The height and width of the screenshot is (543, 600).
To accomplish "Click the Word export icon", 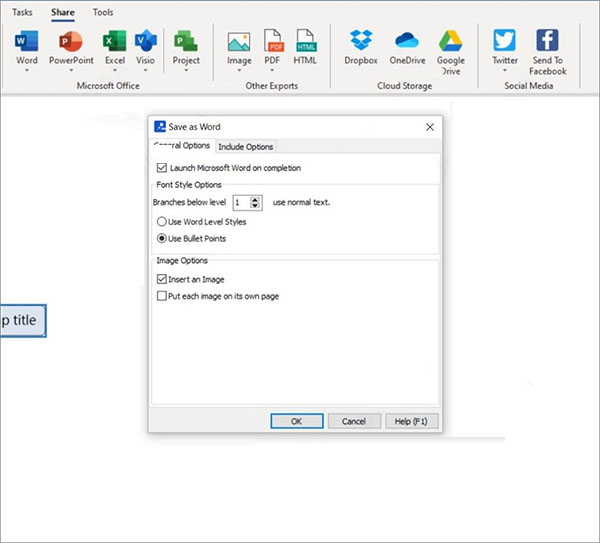I will click(x=26, y=41).
